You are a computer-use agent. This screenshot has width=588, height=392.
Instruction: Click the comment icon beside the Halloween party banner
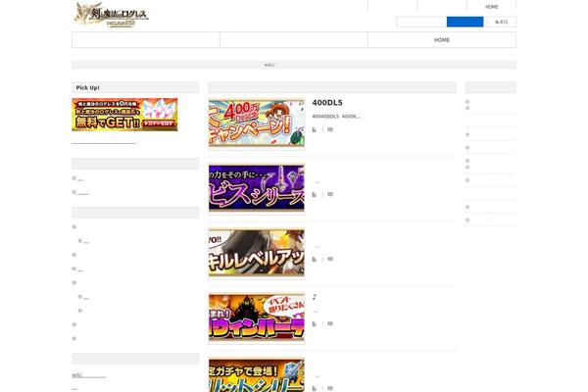330,323
